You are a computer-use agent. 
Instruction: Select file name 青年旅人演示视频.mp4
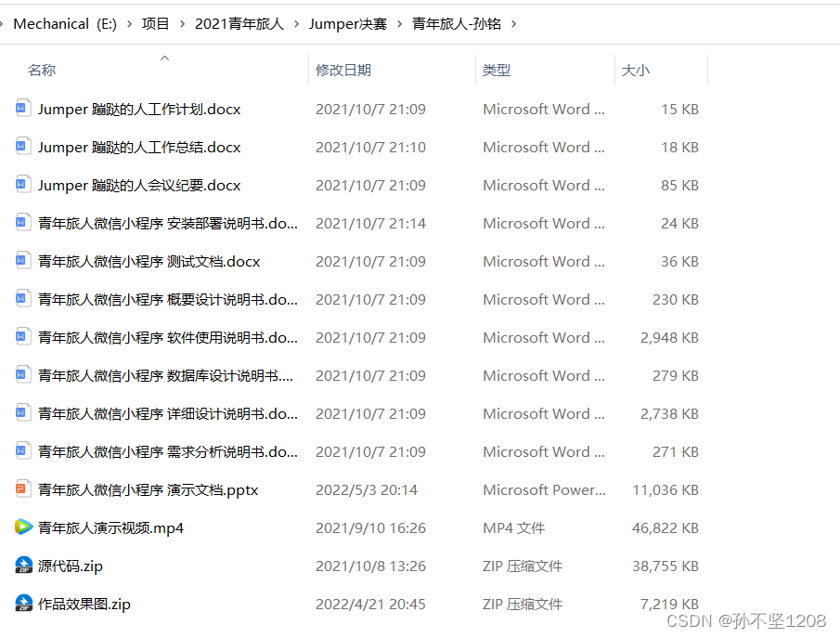click(x=110, y=528)
